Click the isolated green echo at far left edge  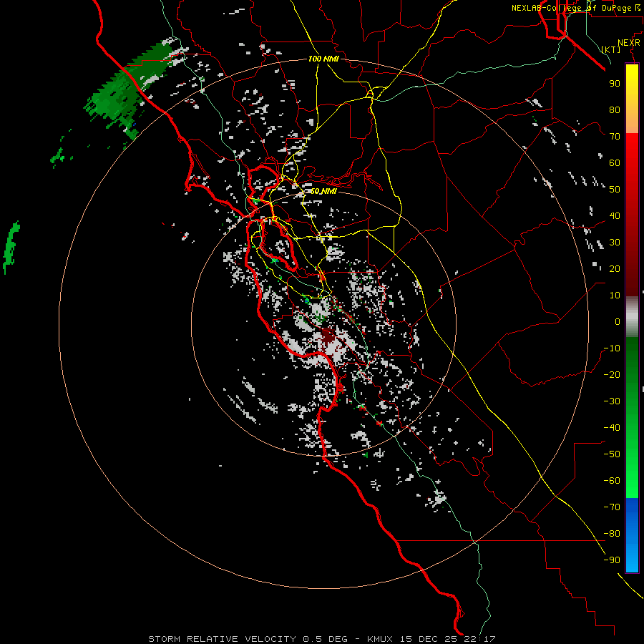click(x=11, y=246)
